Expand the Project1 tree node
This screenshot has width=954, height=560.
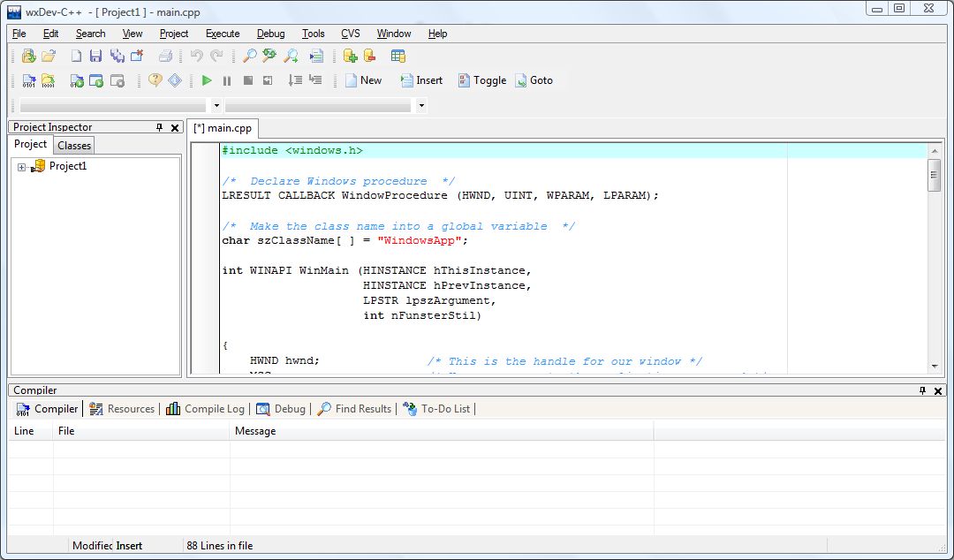[x=22, y=166]
